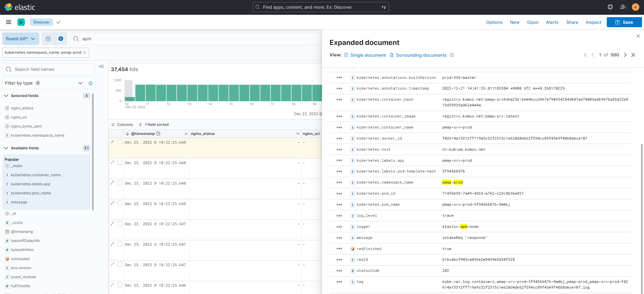Open the user avatar menu
644x294 pixels.
tap(635, 7)
